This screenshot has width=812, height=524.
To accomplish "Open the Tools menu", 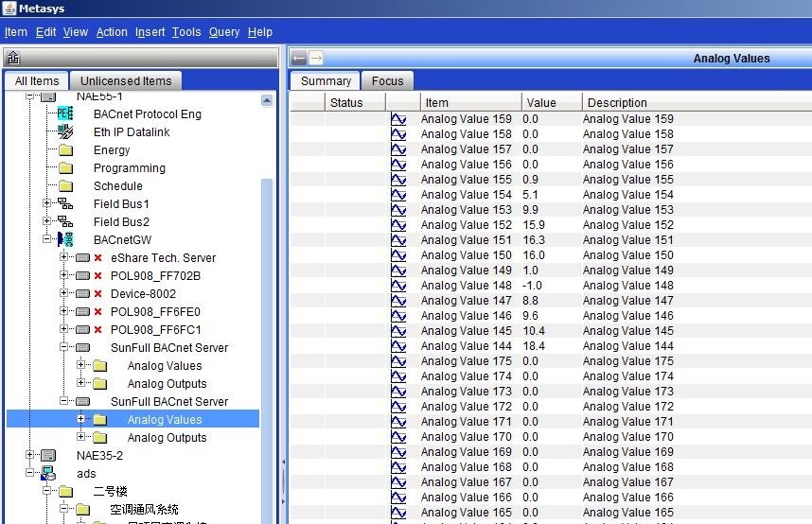I will click(186, 32).
